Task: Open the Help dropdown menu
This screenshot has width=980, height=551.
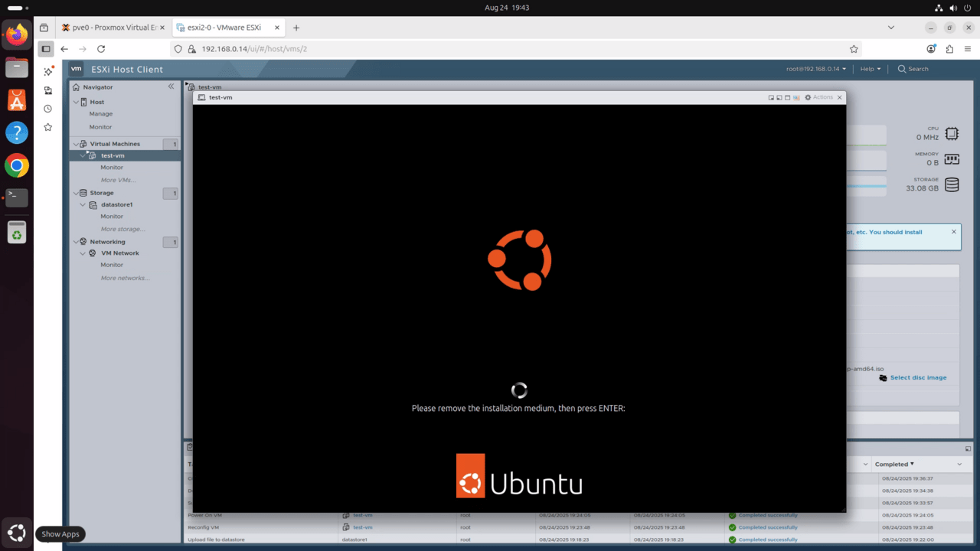Action: [871, 69]
